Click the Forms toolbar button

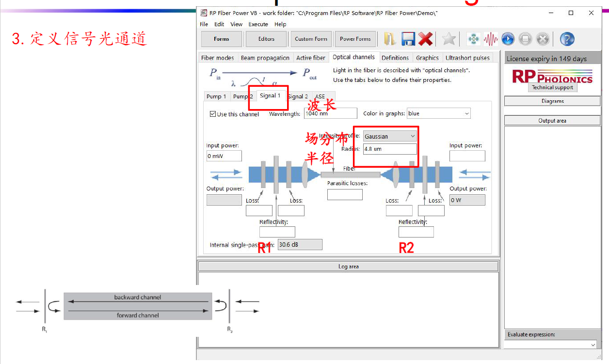(222, 39)
